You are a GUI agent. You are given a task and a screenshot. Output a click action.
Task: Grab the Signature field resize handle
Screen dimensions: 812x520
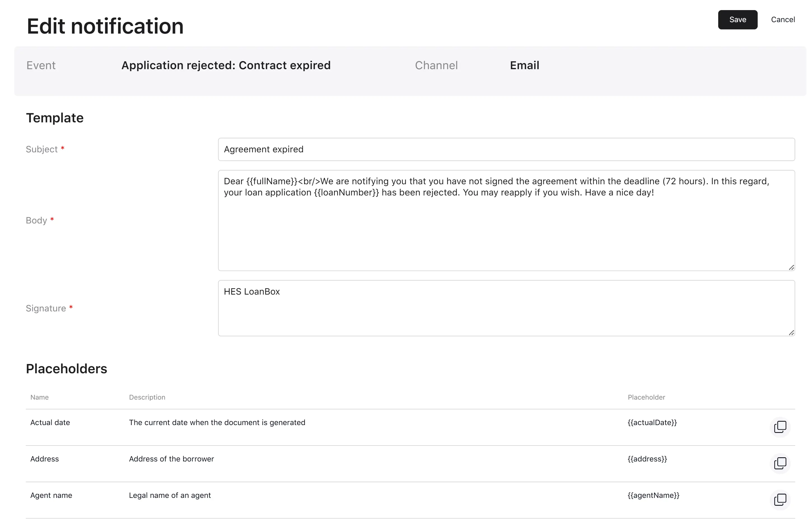point(791,333)
